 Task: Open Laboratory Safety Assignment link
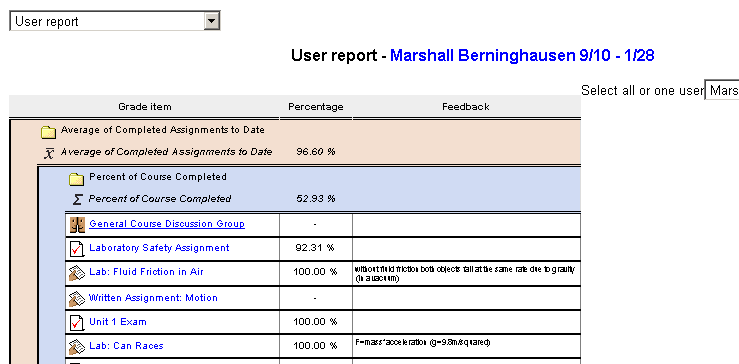(159, 248)
